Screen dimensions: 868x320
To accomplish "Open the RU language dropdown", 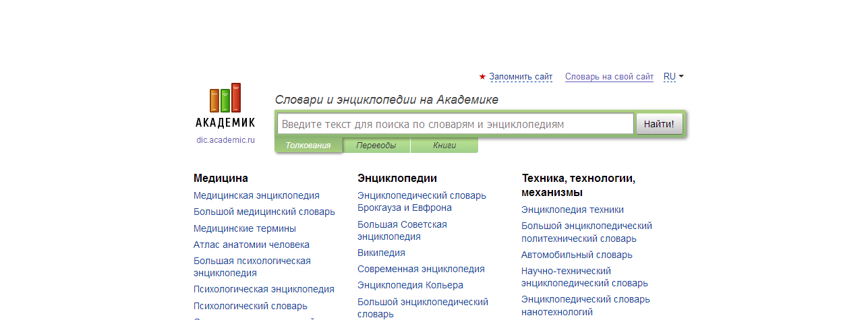I will [673, 77].
